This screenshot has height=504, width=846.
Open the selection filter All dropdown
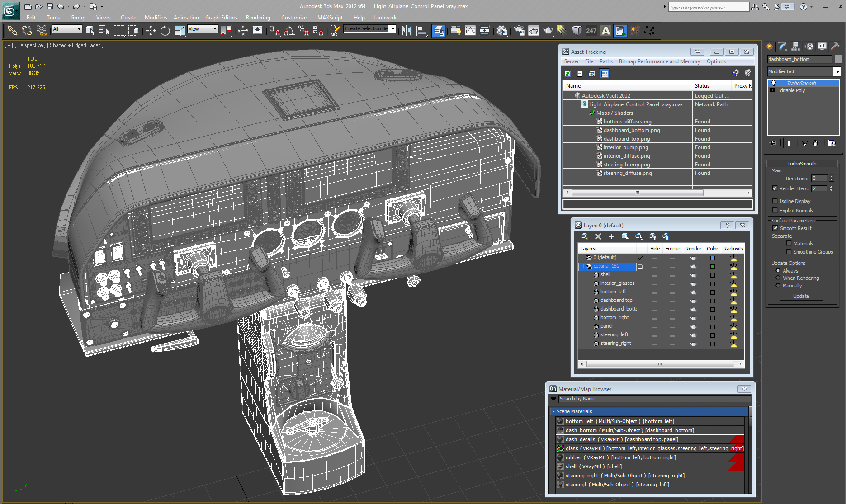(x=67, y=29)
